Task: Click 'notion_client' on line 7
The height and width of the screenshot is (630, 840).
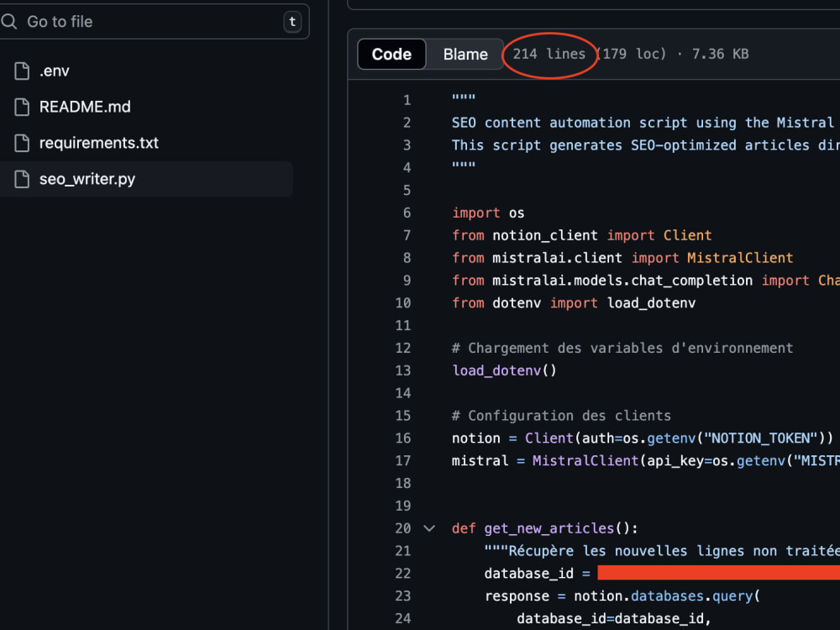Action: (545, 236)
